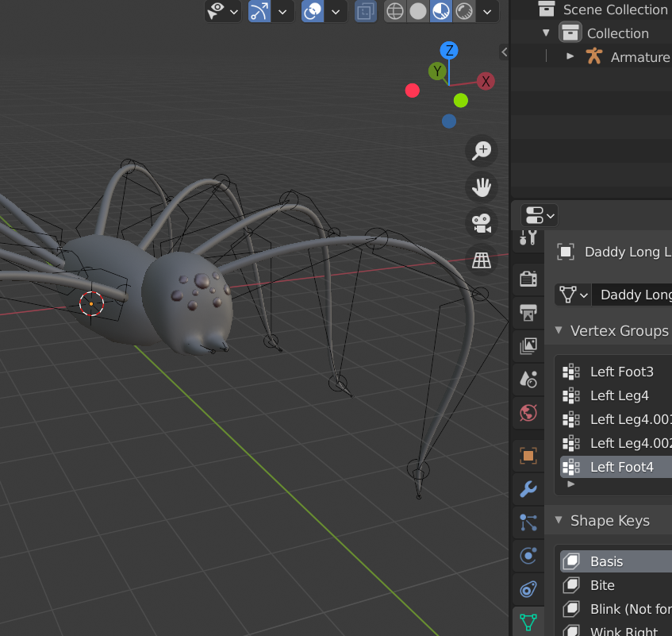The image size is (672, 636).
Task: Open the World properties globe tab
Action: (x=528, y=413)
